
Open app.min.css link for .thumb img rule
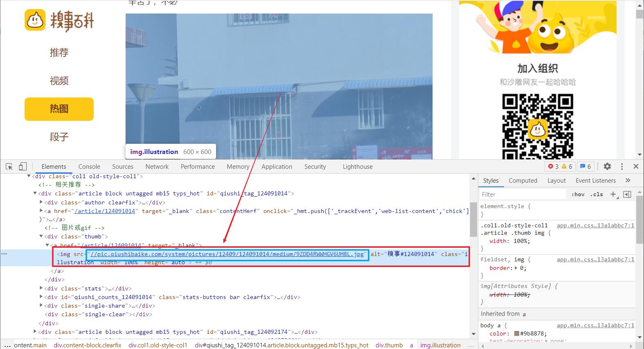[595, 225]
